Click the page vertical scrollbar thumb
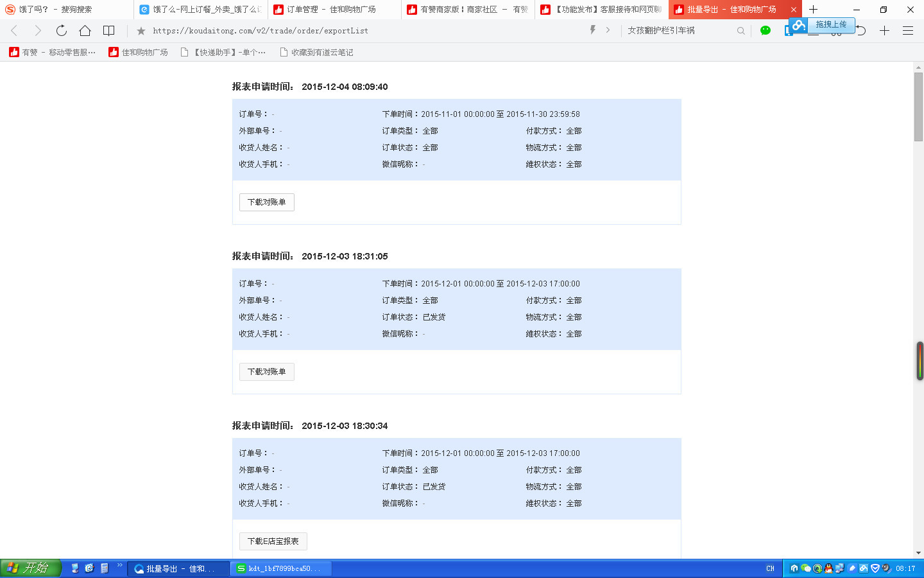Image resolution: width=924 pixels, height=578 pixels. 918,107
